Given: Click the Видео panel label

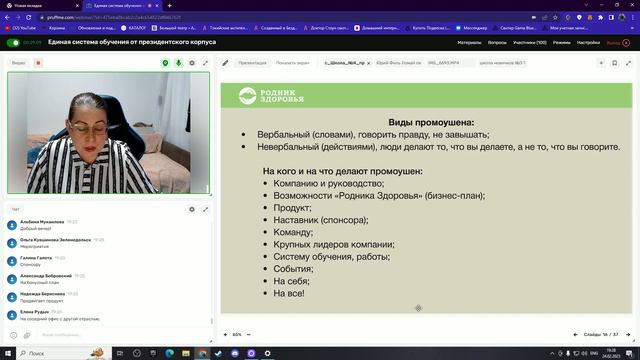Looking at the screenshot, I should [18, 63].
